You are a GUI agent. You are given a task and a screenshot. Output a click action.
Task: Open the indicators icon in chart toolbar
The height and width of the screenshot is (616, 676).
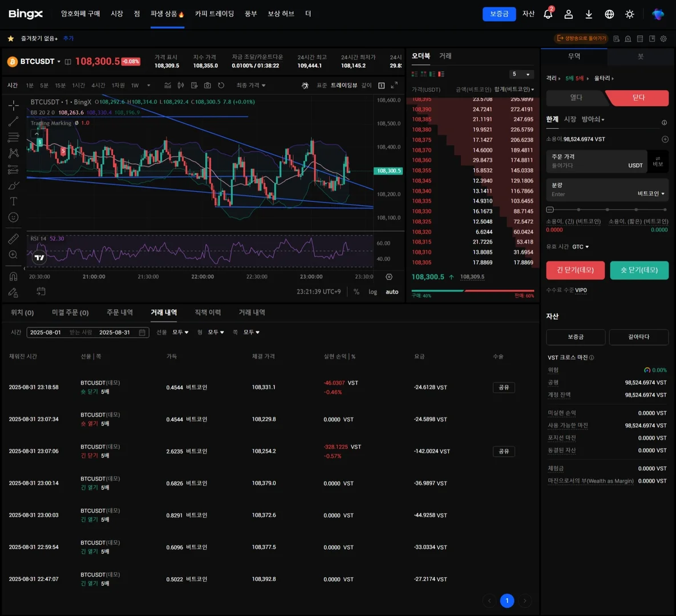click(x=168, y=86)
